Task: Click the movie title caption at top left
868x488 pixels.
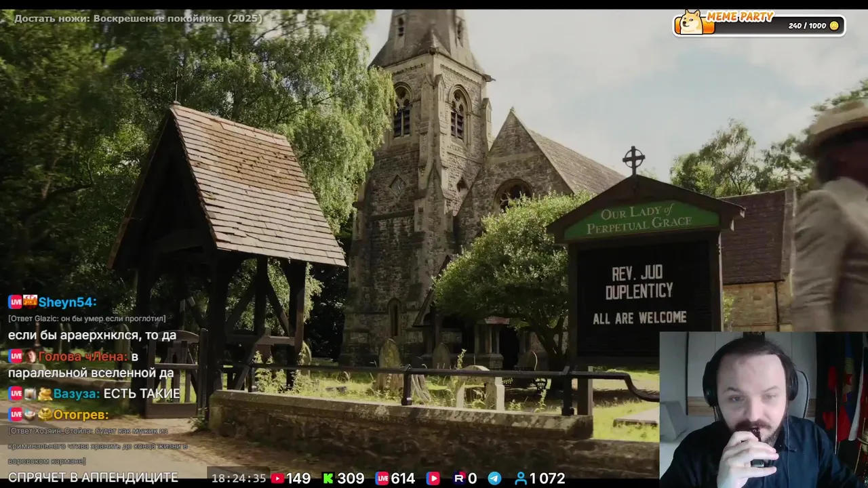Action: pos(138,18)
